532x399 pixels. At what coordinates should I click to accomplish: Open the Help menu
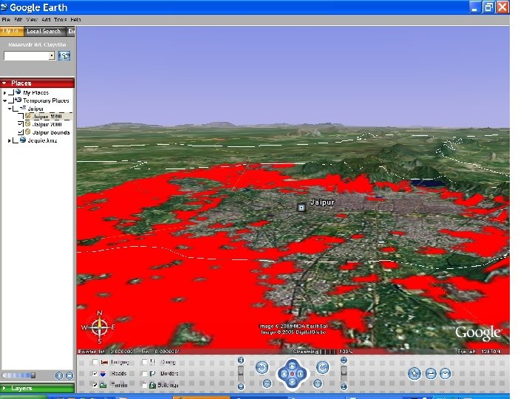click(75, 20)
